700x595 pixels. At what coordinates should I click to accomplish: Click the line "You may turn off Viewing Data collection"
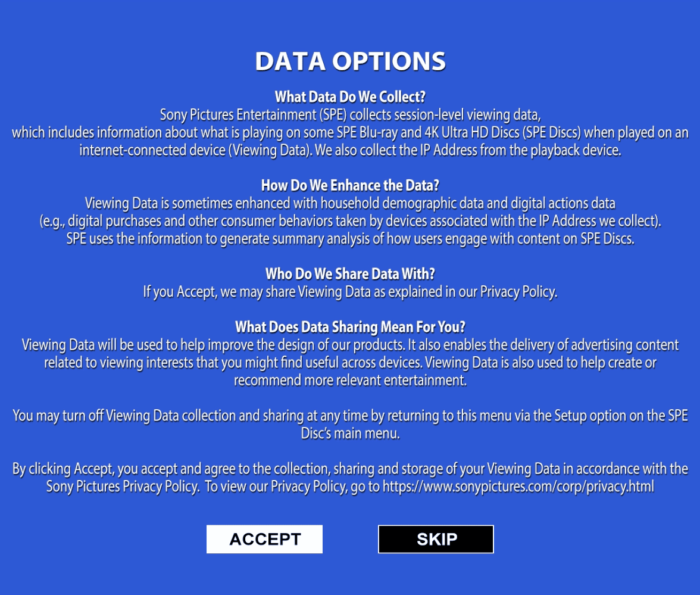pos(350,416)
